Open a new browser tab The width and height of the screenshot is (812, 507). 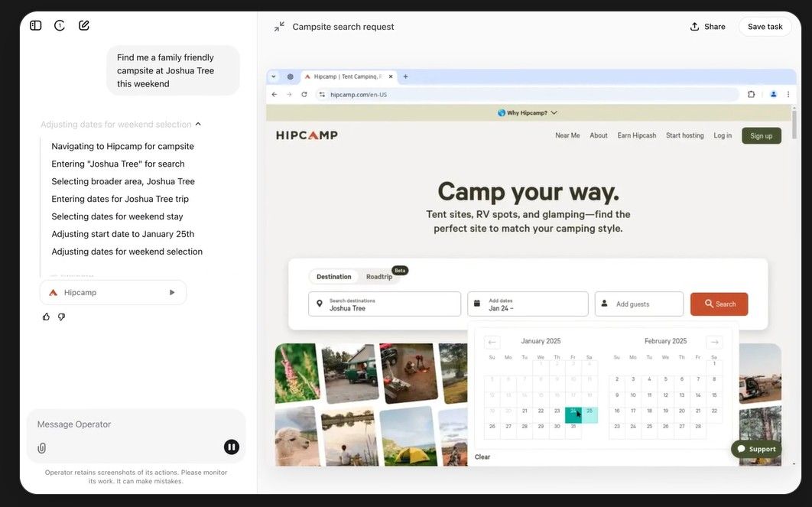pos(405,76)
